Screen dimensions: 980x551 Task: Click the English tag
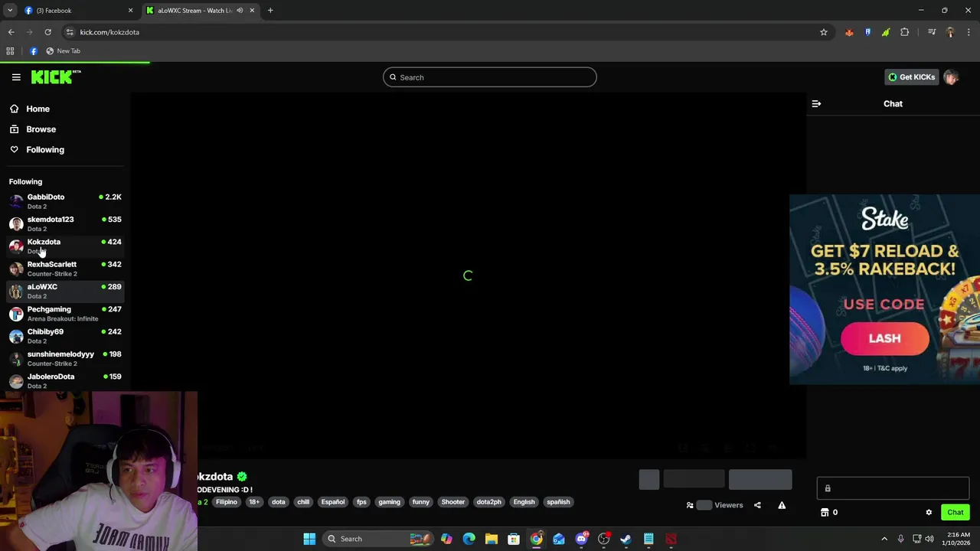[524, 502]
